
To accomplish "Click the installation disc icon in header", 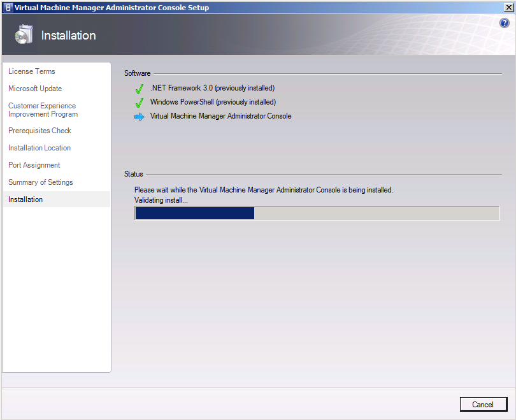I will coord(24,34).
